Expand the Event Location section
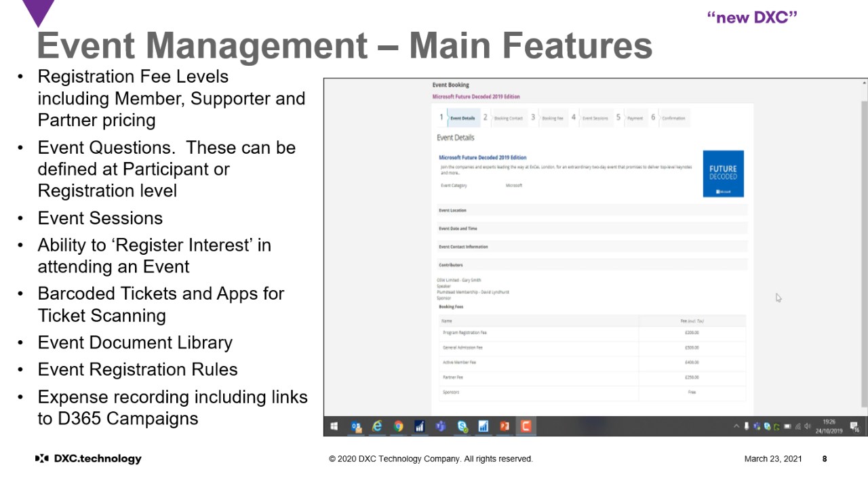 coord(592,210)
